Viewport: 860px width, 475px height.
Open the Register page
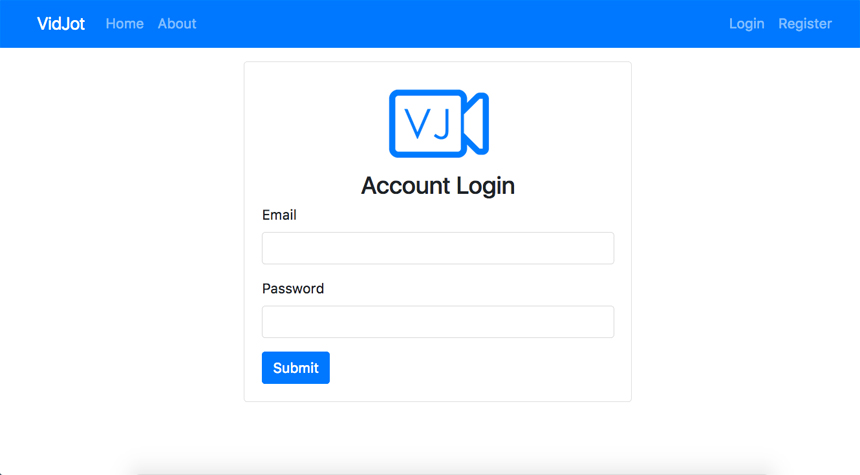tap(805, 24)
